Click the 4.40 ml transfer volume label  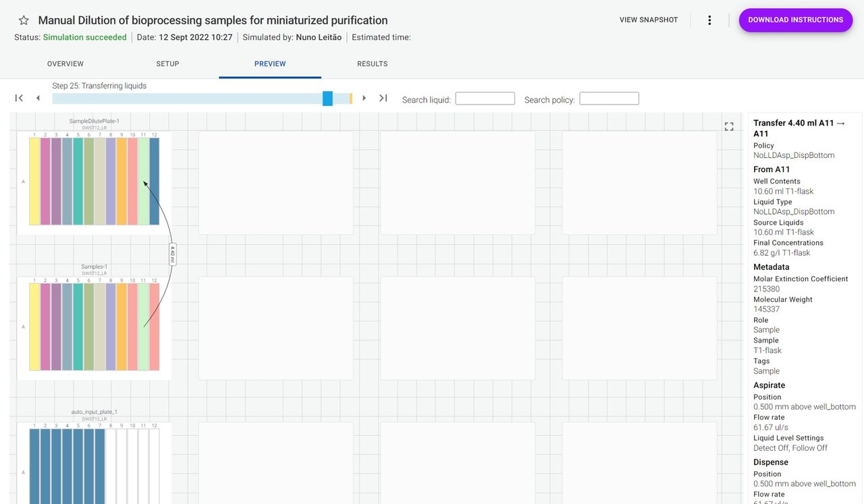[x=172, y=254]
